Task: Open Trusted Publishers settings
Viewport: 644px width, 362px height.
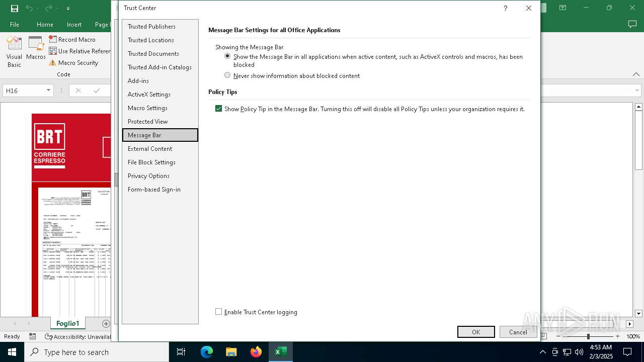Action: (160, 26)
